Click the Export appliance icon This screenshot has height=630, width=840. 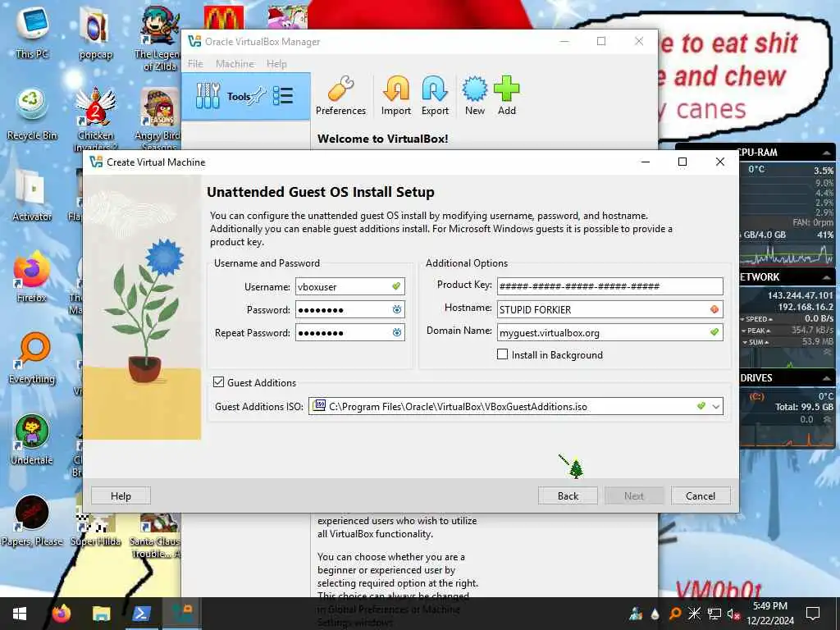tap(435, 95)
